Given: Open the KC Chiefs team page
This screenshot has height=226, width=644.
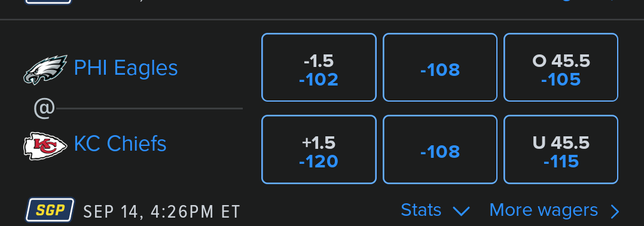Looking at the screenshot, I should [120, 144].
